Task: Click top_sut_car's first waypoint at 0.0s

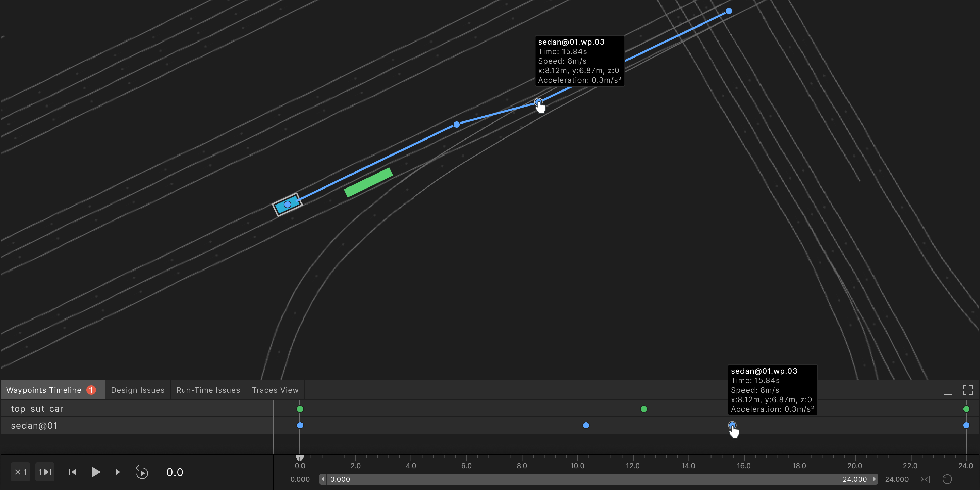Action: [300, 409]
